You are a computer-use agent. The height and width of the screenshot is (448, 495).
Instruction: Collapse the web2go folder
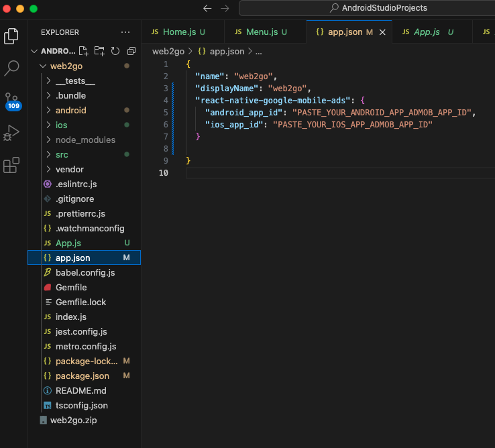66,66
